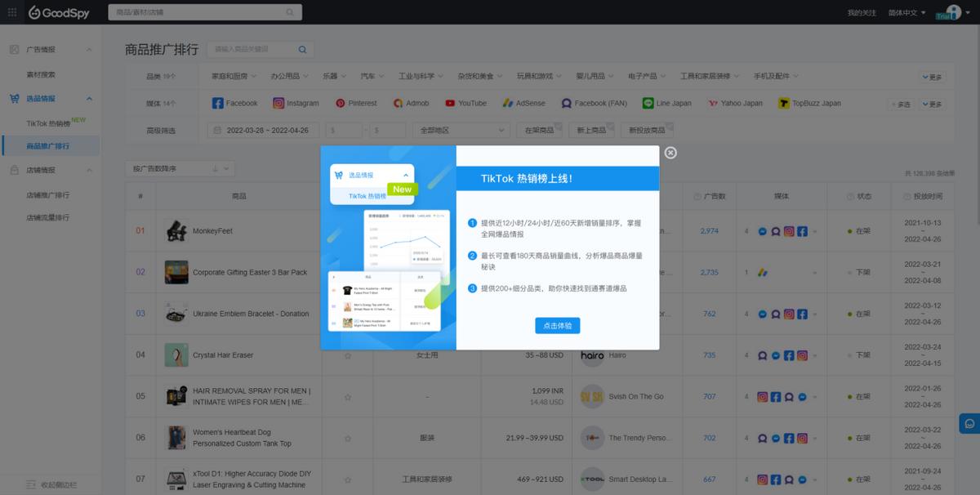Open the 全部地区 region dropdown
980x495 pixels.
460,129
